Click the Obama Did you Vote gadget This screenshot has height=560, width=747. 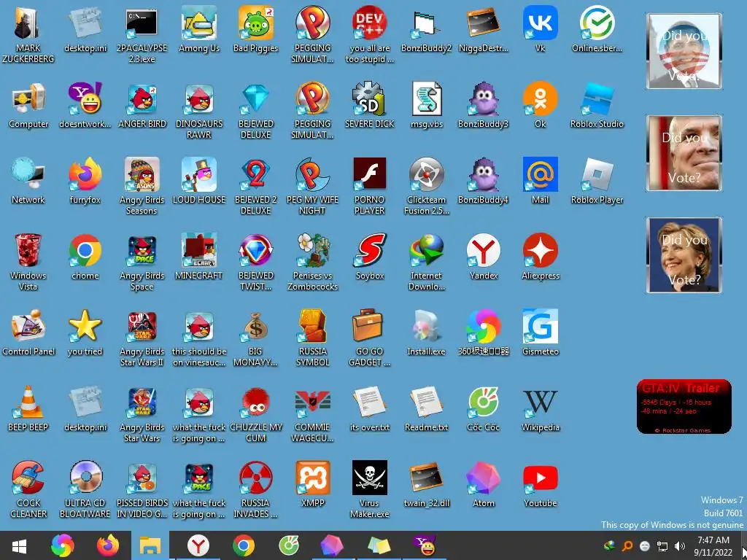(684, 51)
